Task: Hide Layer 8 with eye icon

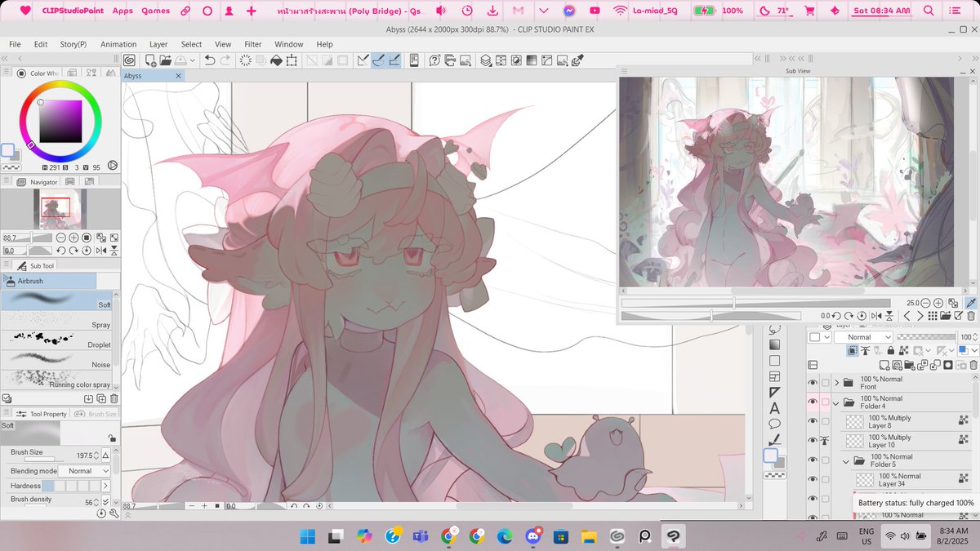Action: click(x=813, y=421)
